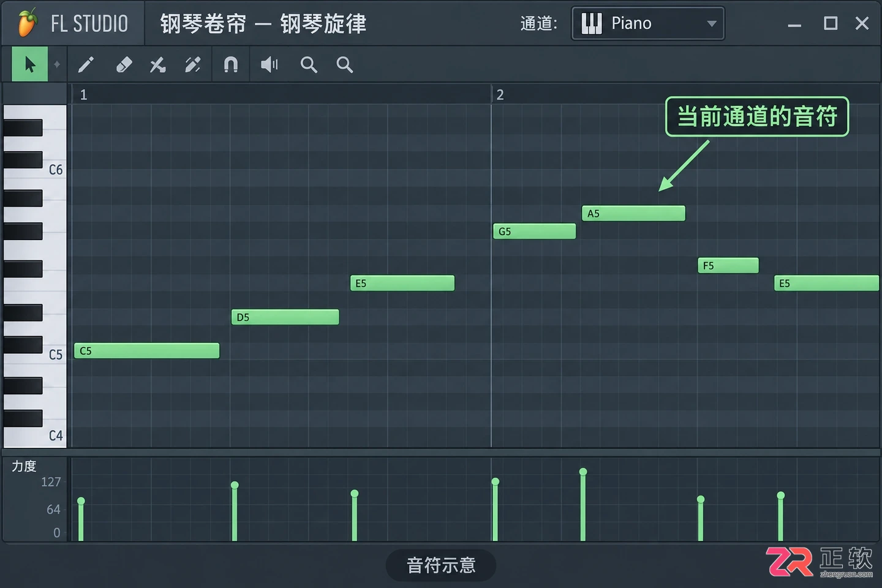Click the magnifier right after the speaker icon
This screenshot has height=588, width=882.
coord(309,64)
